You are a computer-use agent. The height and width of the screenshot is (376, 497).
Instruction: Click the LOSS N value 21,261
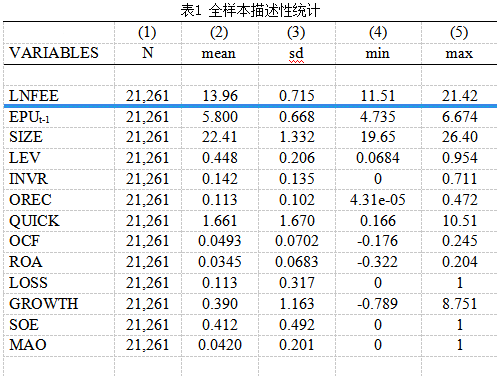coord(147,283)
